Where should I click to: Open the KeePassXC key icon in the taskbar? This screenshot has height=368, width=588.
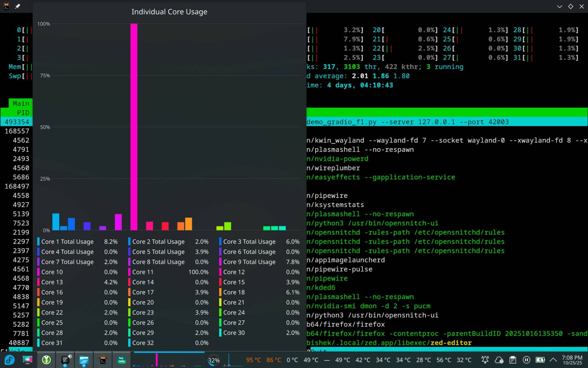point(46,360)
